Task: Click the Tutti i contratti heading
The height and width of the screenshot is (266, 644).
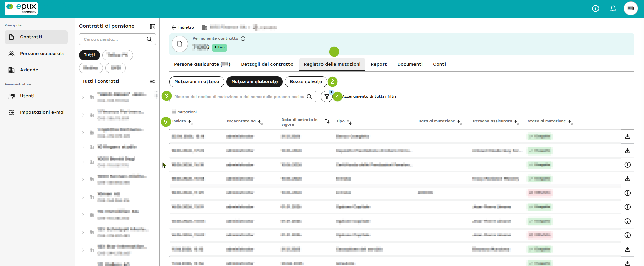Action: [x=101, y=81]
